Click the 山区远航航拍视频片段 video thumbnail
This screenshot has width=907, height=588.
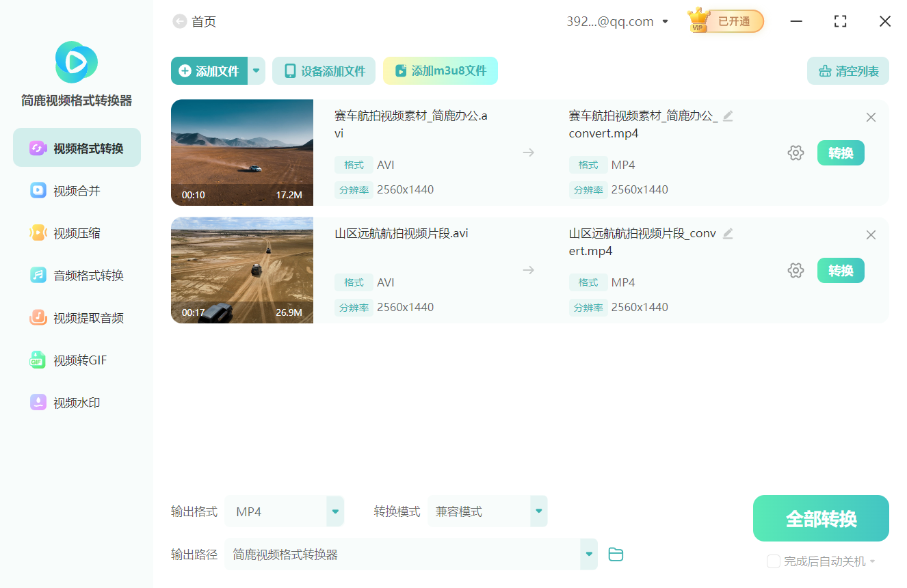pyautogui.click(x=242, y=270)
